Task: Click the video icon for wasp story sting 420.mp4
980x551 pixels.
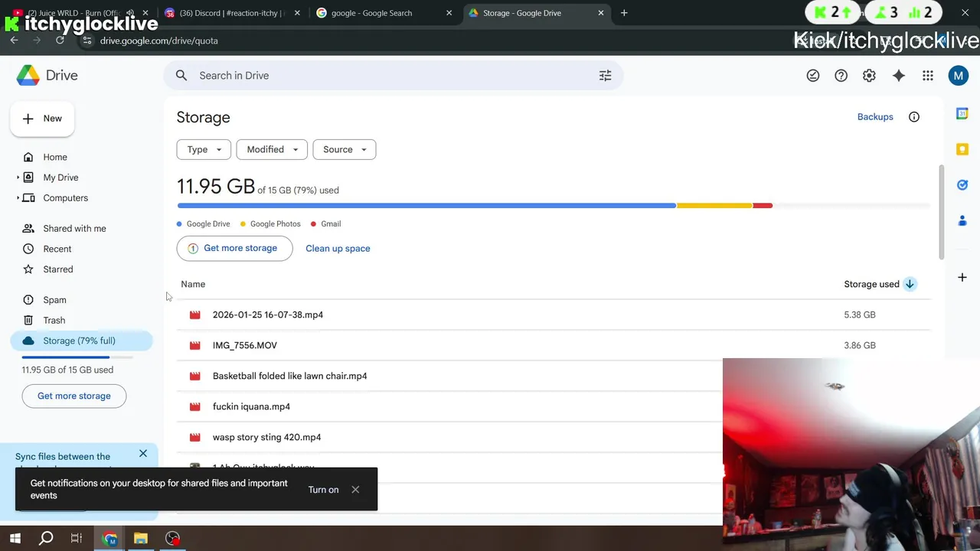Action: 195,437
